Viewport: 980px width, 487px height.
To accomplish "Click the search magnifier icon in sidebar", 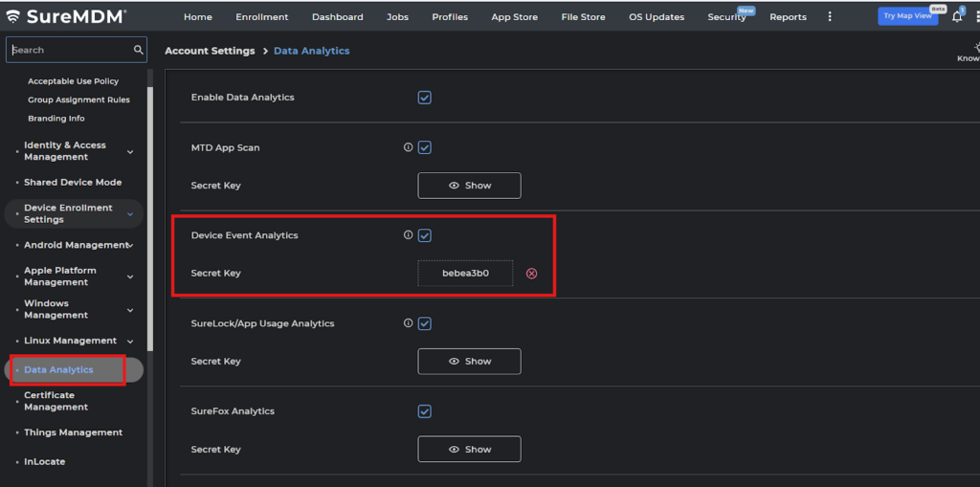I will tap(139, 50).
